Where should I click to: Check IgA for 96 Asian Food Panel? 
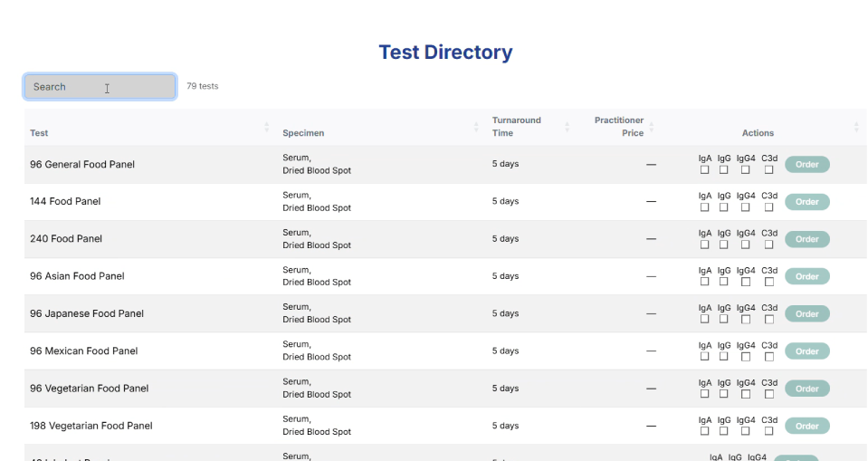(x=705, y=282)
